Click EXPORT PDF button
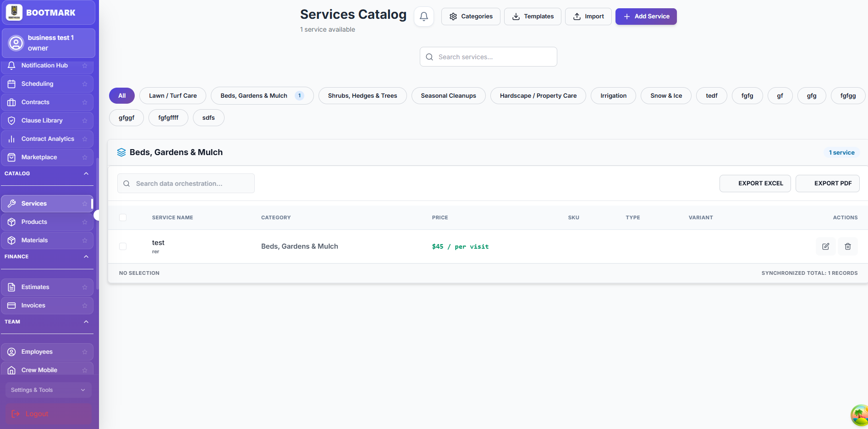Screen dimensions: 868x429 pyautogui.click(x=827, y=184)
